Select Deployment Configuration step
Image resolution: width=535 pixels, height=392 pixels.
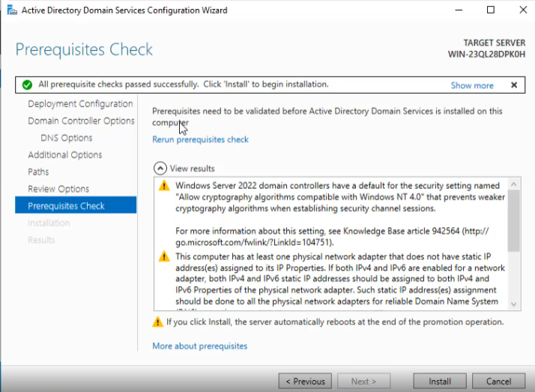point(80,103)
